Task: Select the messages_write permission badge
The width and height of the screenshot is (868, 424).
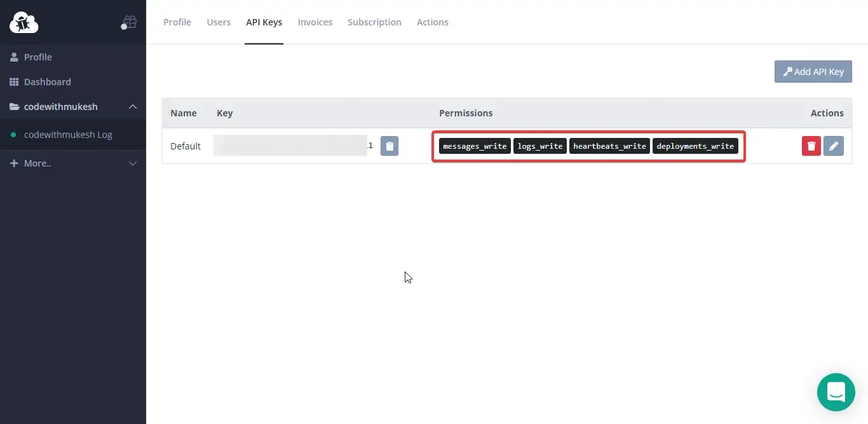Action: [x=475, y=146]
